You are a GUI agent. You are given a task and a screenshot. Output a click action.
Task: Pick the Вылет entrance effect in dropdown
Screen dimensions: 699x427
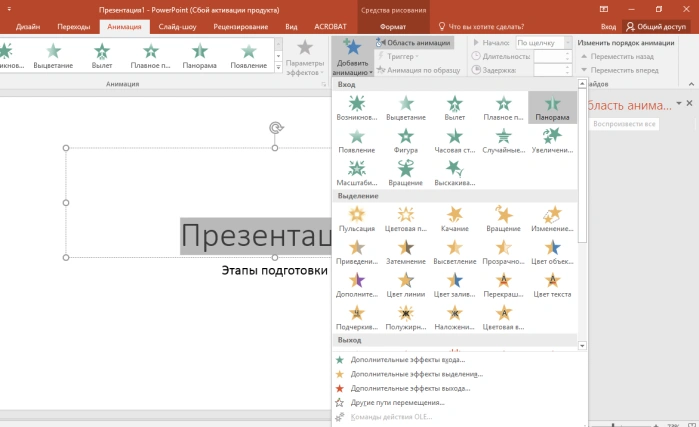click(455, 108)
